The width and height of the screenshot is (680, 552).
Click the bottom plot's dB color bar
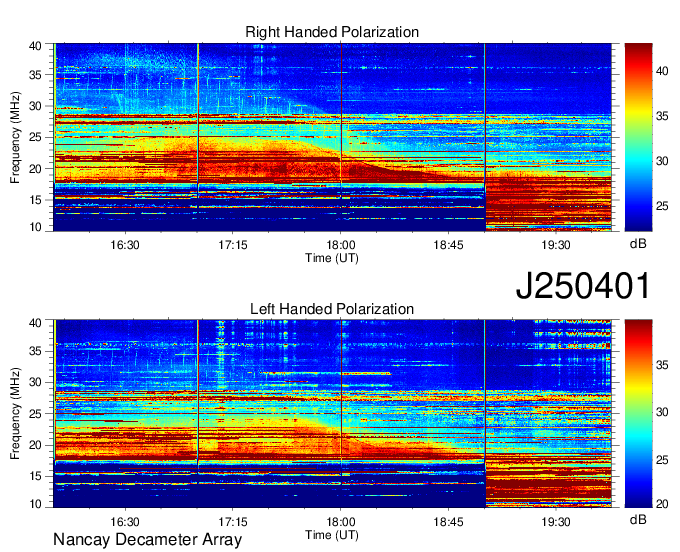point(638,414)
